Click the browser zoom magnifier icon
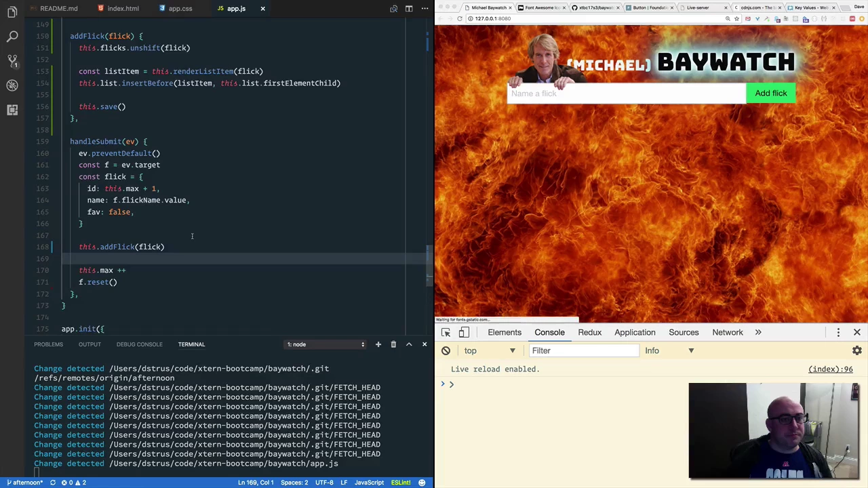This screenshot has height=488, width=868. pos(728,18)
